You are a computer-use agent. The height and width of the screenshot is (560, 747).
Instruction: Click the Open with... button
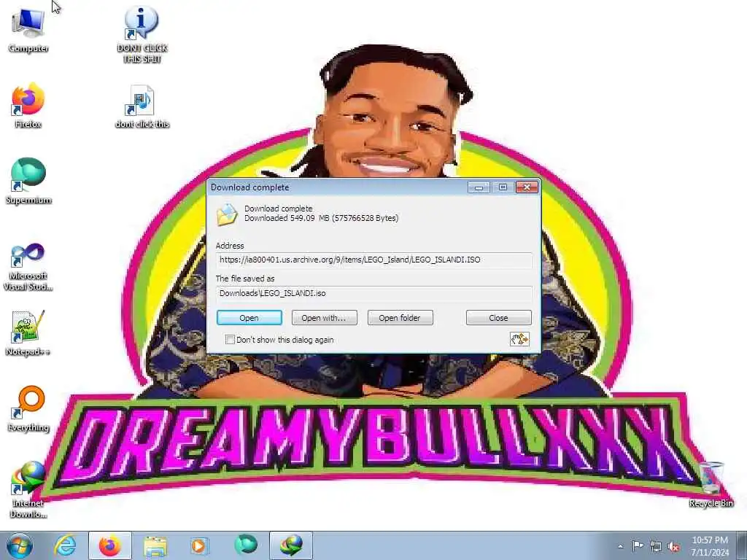tap(324, 318)
